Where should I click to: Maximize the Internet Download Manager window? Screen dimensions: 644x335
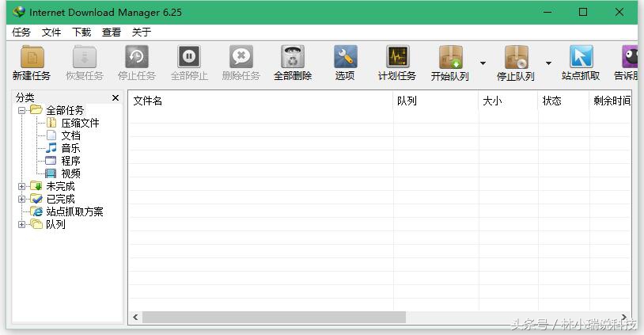[x=583, y=12]
